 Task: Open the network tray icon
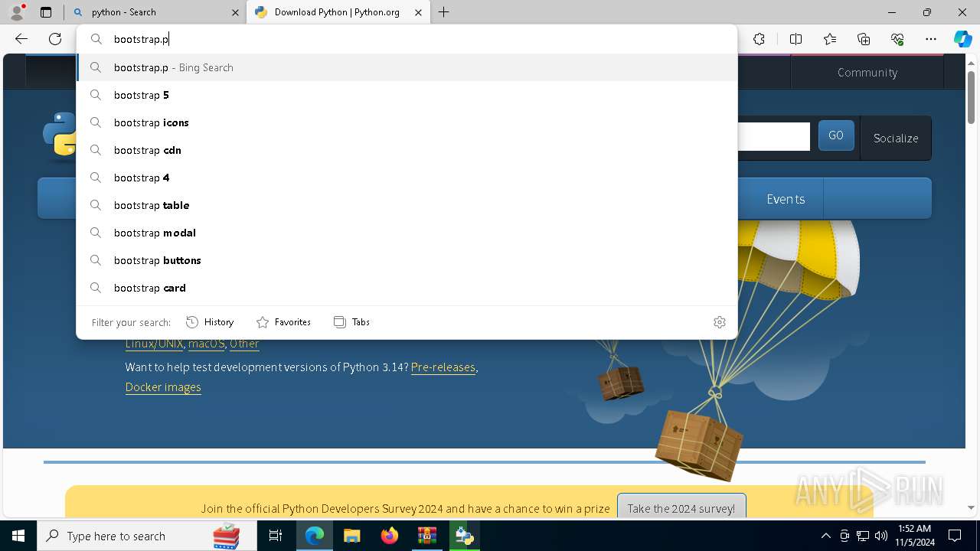[863, 536]
